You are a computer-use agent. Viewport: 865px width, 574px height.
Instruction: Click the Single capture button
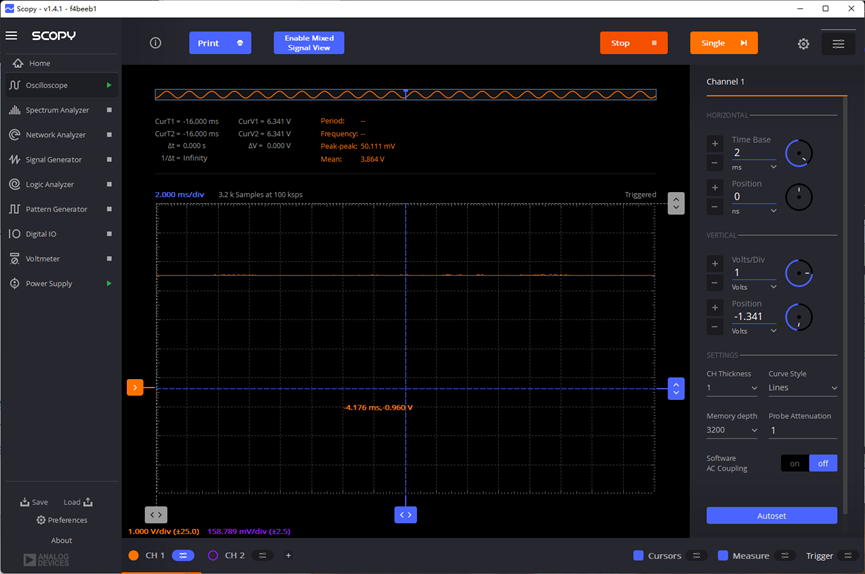coord(724,43)
